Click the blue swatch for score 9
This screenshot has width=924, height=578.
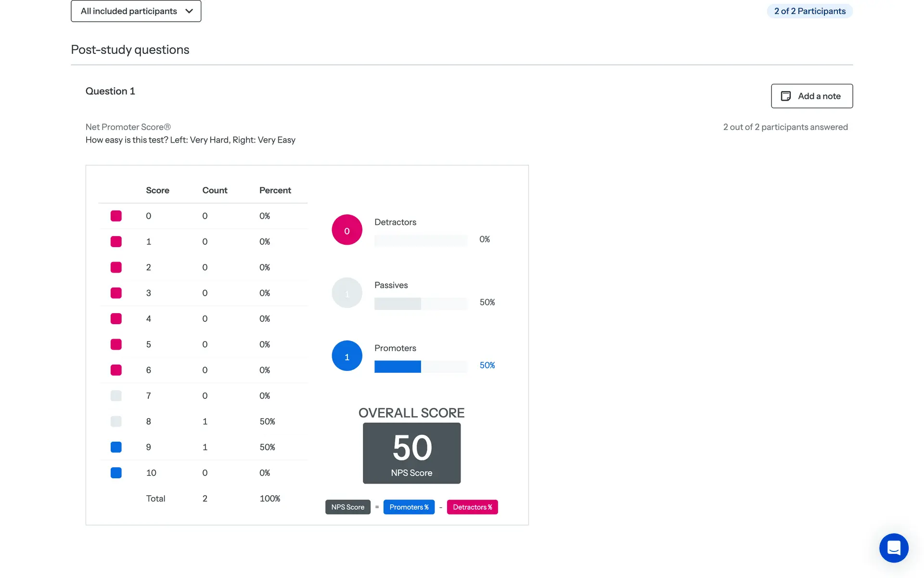click(x=116, y=447)
